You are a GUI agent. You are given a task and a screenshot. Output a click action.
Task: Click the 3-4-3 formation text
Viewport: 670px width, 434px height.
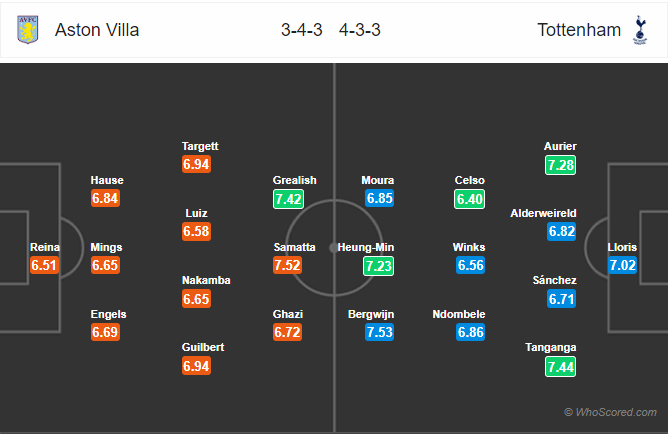(x=302, y=30)
